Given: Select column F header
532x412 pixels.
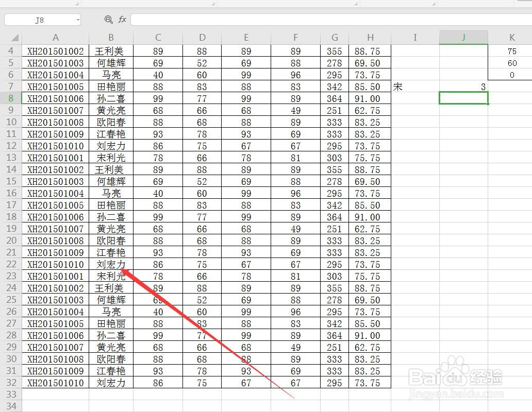Looking at the screenshot, I should pyautogui.click(x=295, y=37).
